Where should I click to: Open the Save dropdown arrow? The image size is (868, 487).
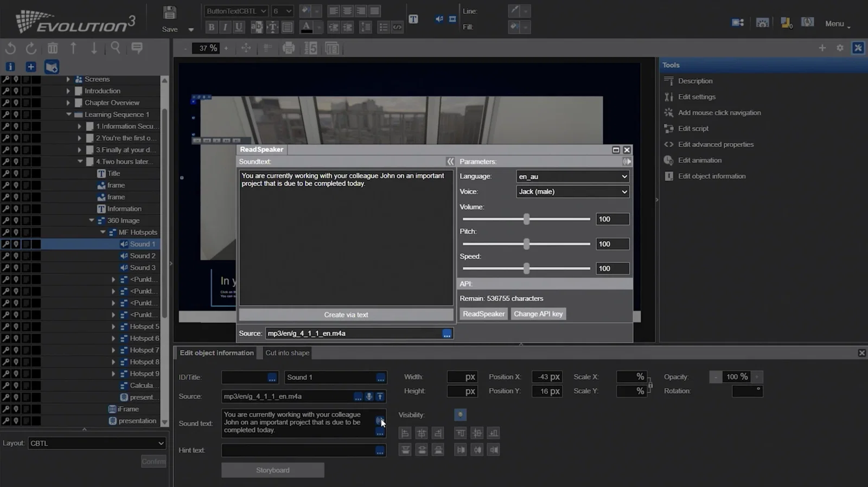(x=190, y=30)
